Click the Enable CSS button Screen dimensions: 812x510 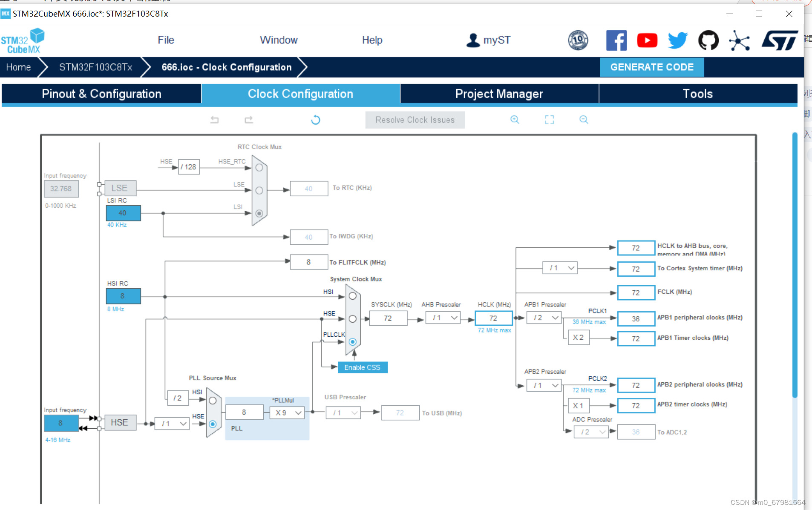pos(363,367)
